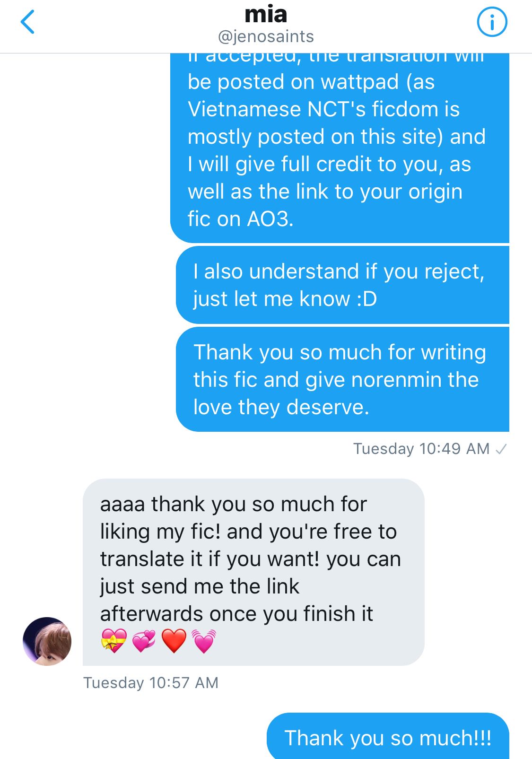The height and width of the screenshot is (759, 532).
Task: Tap the beating pink heart emoji
Action: (204, 641)
